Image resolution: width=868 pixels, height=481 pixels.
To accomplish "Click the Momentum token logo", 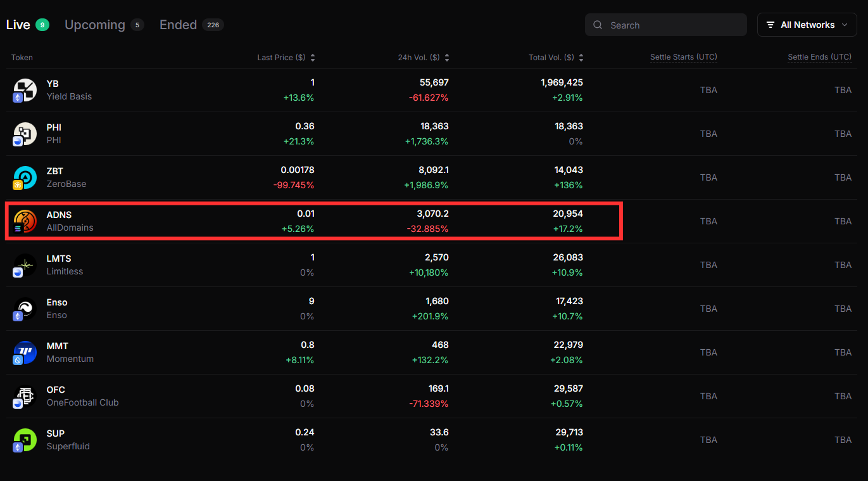I will (x=25, y=352).
